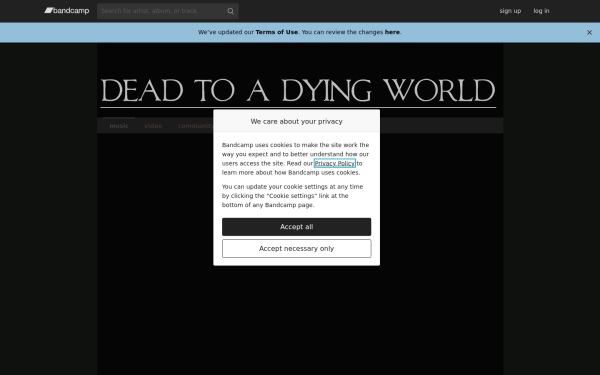Screen dimensions: 600x375
Task: Review changes via the 'here' link
Action: click(x=392, y=32)
